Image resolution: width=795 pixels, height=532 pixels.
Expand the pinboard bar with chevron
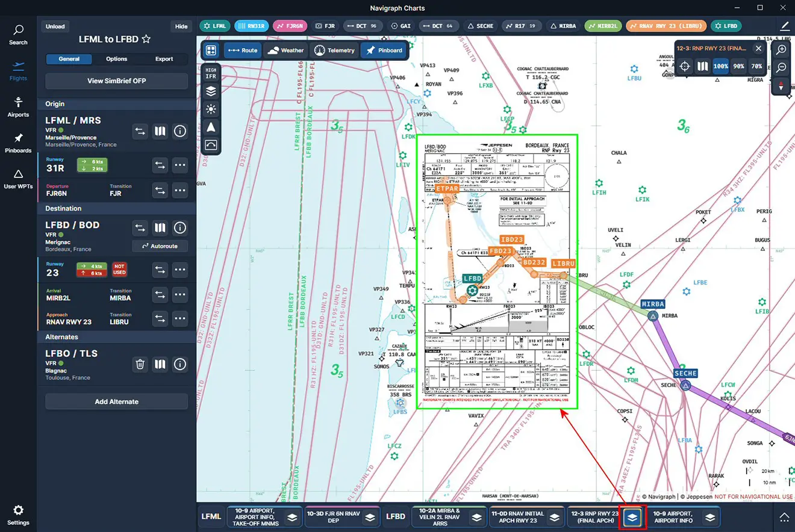[x=784, y=517]
